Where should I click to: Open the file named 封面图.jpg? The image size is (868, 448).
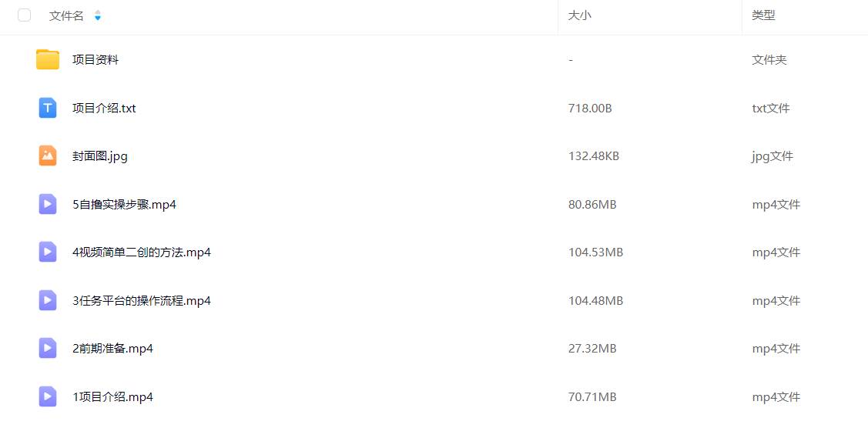pos(100,156)
